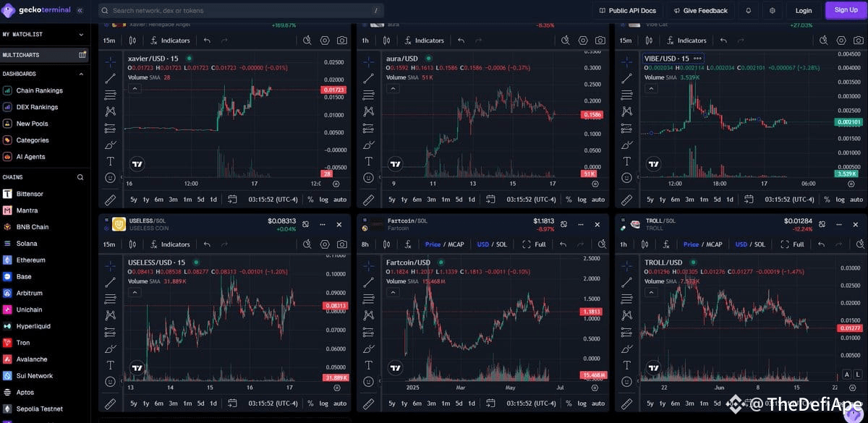
Task: Toggle percent scale in VIBE chart
Action: point(827,200)
